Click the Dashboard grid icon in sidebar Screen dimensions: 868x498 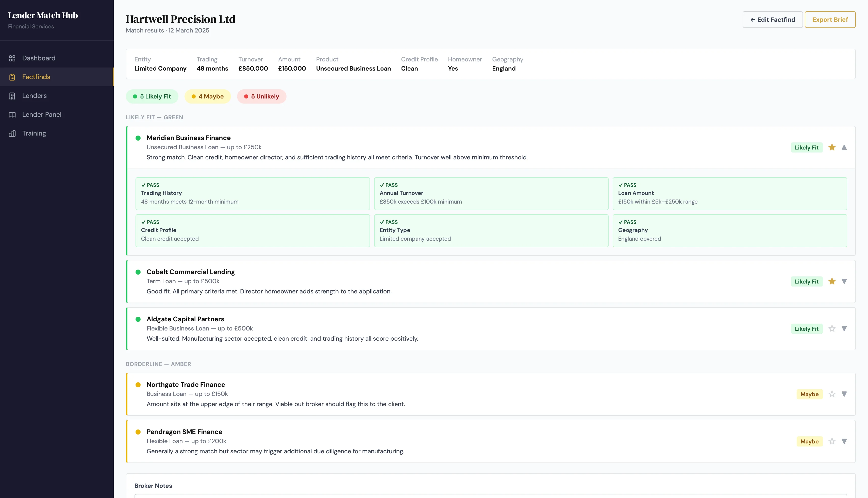point(12,58)
